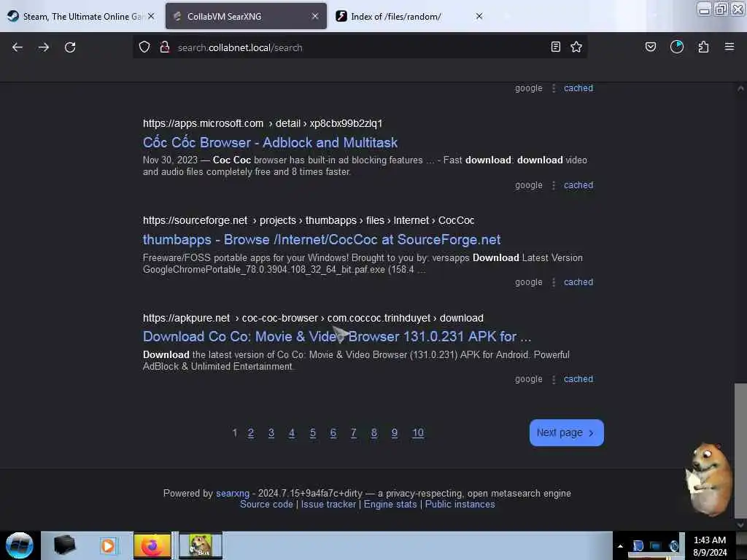Show site security lock details
Screen dimensions: 747x560
point(164,47)
